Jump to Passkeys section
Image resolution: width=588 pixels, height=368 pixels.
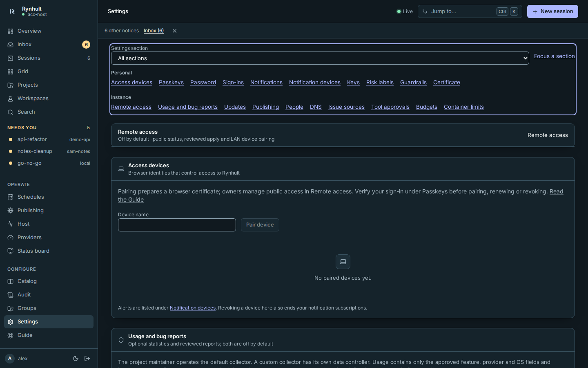pos(171,83)
